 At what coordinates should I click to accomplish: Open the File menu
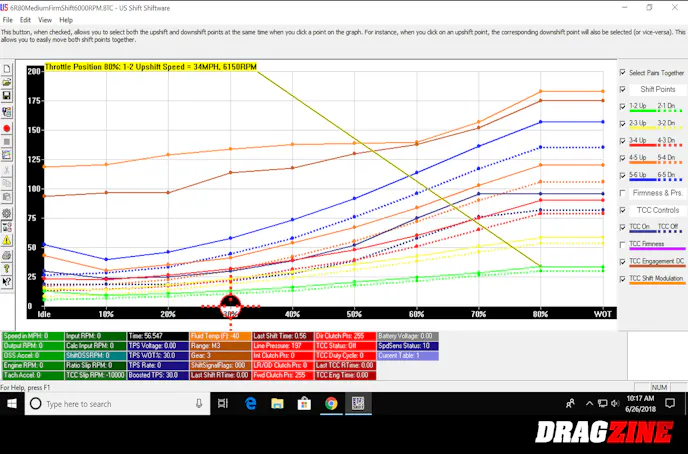7,19
